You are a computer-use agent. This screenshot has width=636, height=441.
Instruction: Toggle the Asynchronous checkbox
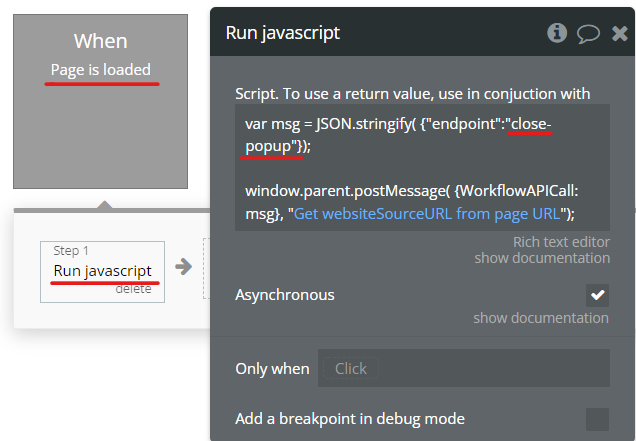pos(597,295)
